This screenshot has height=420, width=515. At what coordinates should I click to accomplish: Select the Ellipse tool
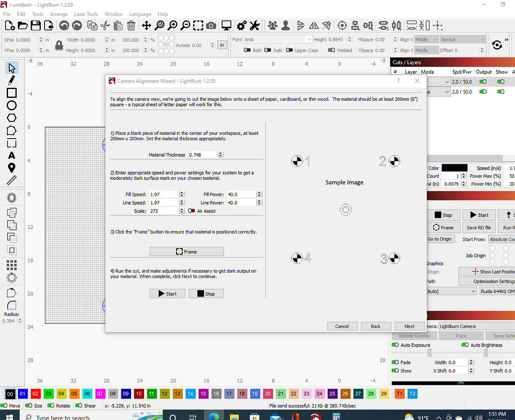point(12,105)
